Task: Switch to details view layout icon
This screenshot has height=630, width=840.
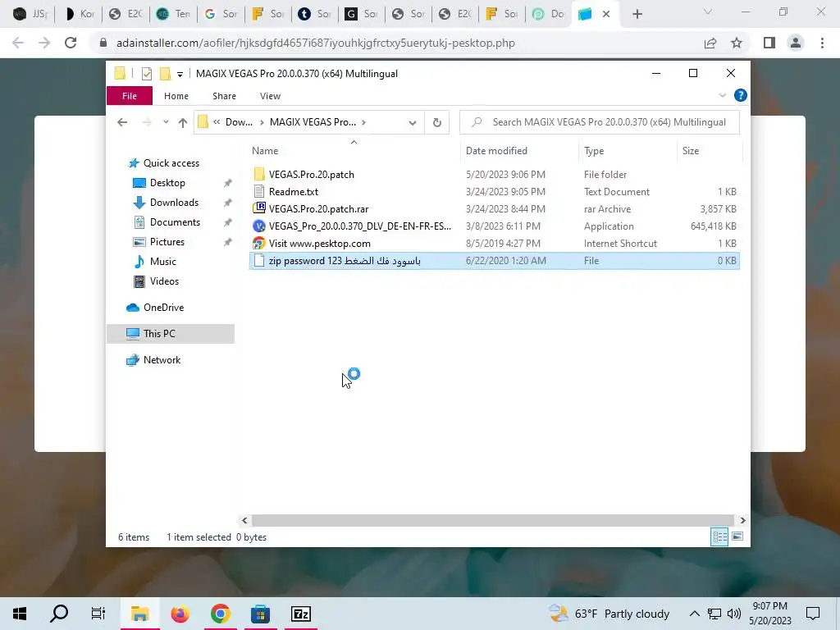Action: pos(719,536)
